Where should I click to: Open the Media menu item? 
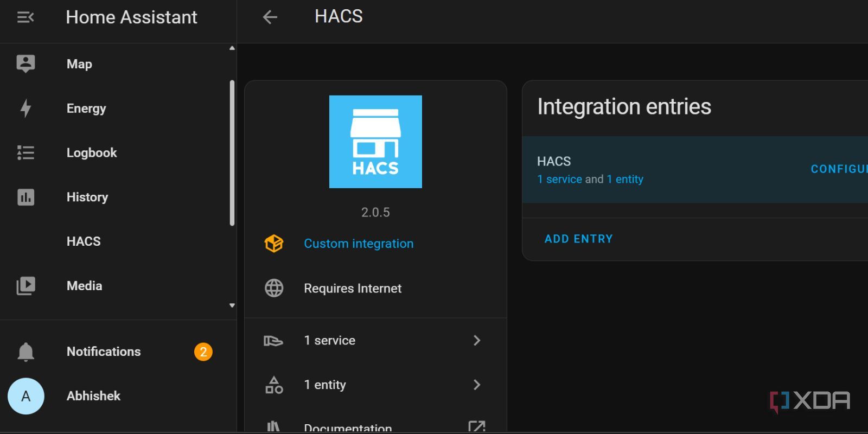pyautogui.click(x=84, y=286)
